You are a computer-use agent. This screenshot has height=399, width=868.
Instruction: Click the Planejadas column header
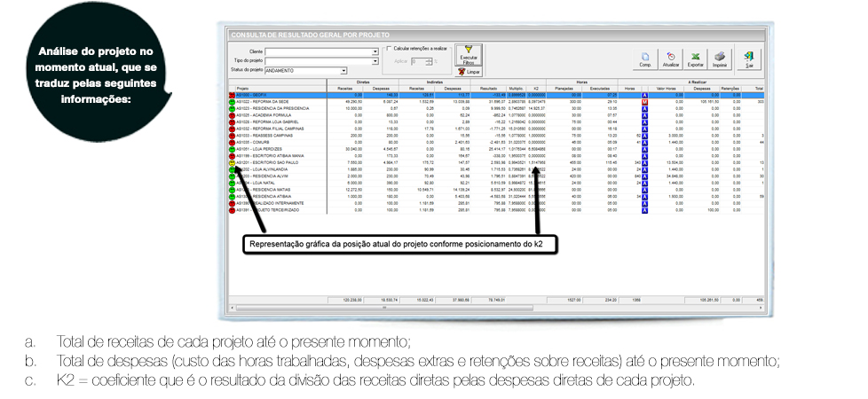564,89
